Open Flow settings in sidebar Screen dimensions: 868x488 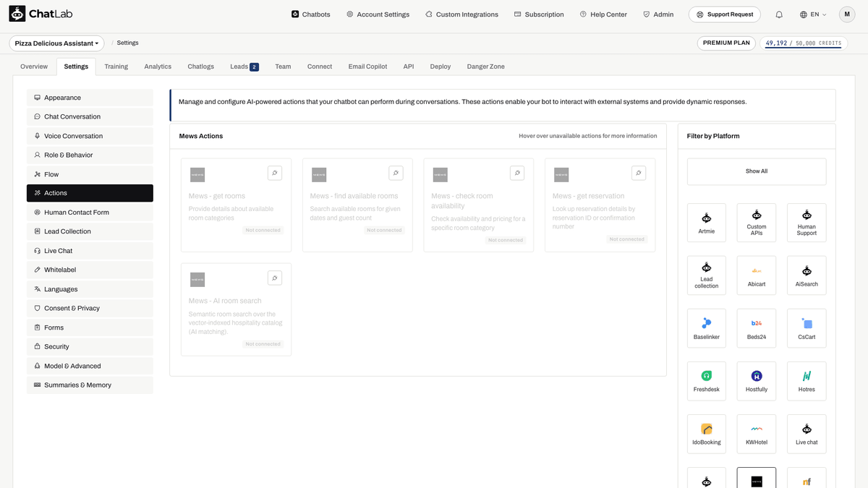90,174
